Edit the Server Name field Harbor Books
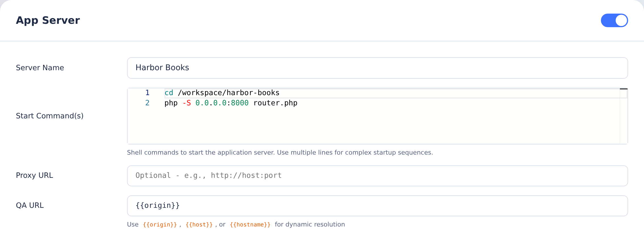The image size is (644, 235). [377, 68]
